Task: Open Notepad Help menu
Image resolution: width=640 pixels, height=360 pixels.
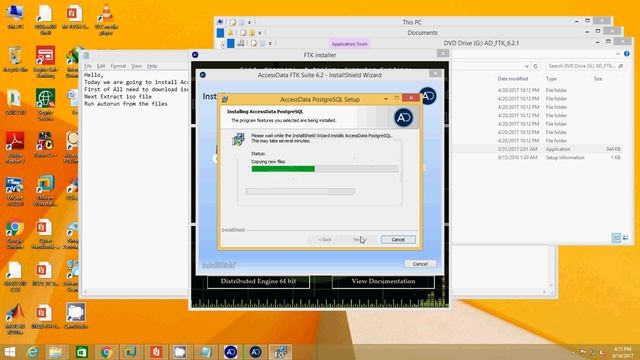Action: (152, 66)
